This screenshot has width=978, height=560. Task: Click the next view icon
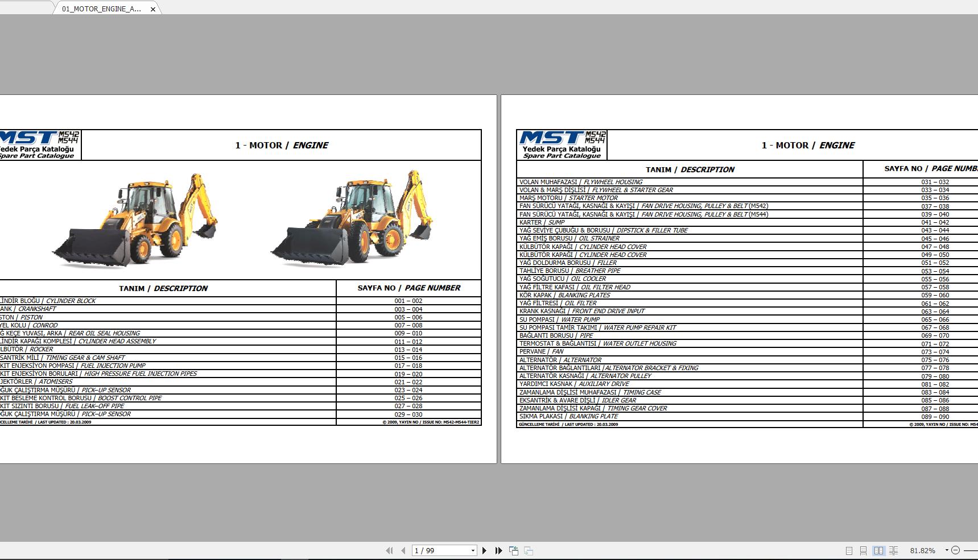click(x=529, y=550)
